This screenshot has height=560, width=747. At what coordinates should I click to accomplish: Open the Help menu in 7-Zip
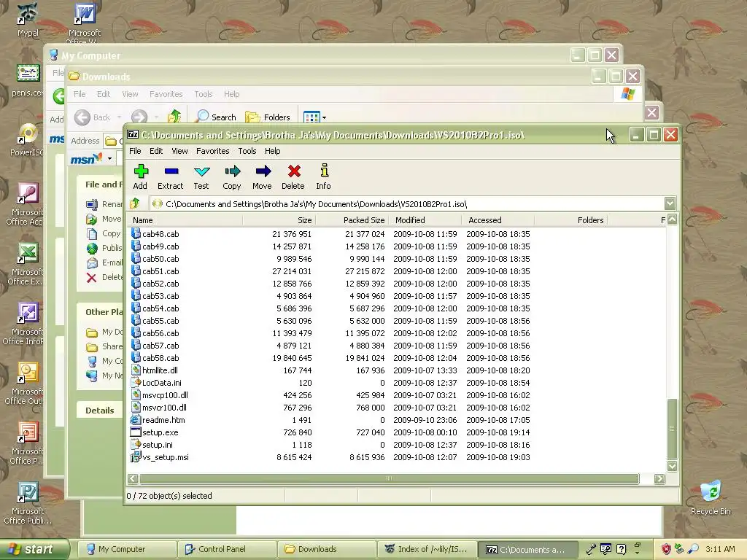(x=272, y=151)
